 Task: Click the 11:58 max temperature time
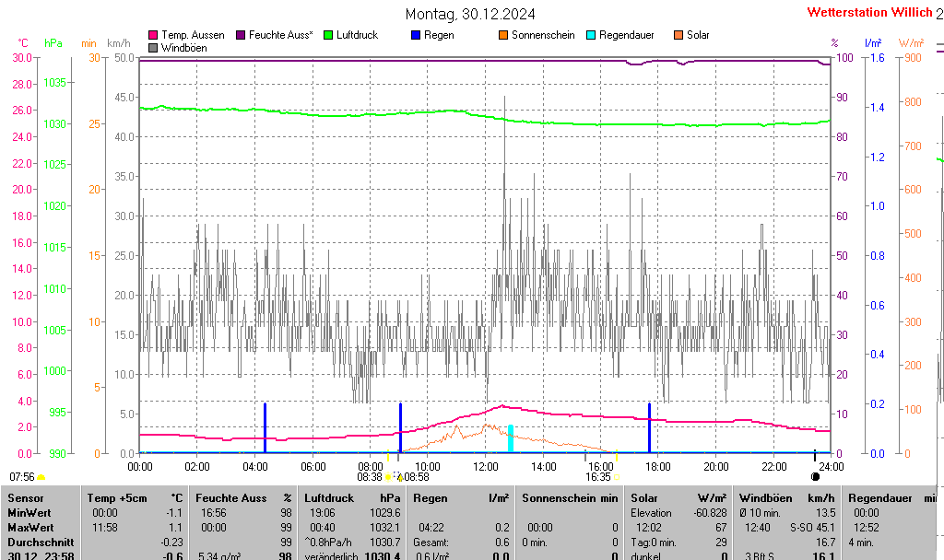pos(105,528)
